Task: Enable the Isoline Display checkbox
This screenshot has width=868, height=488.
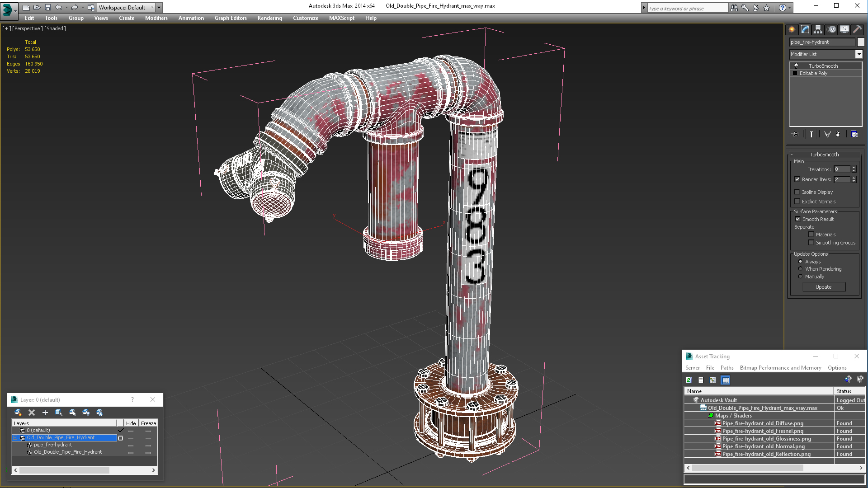Action: tap(797, 192)
